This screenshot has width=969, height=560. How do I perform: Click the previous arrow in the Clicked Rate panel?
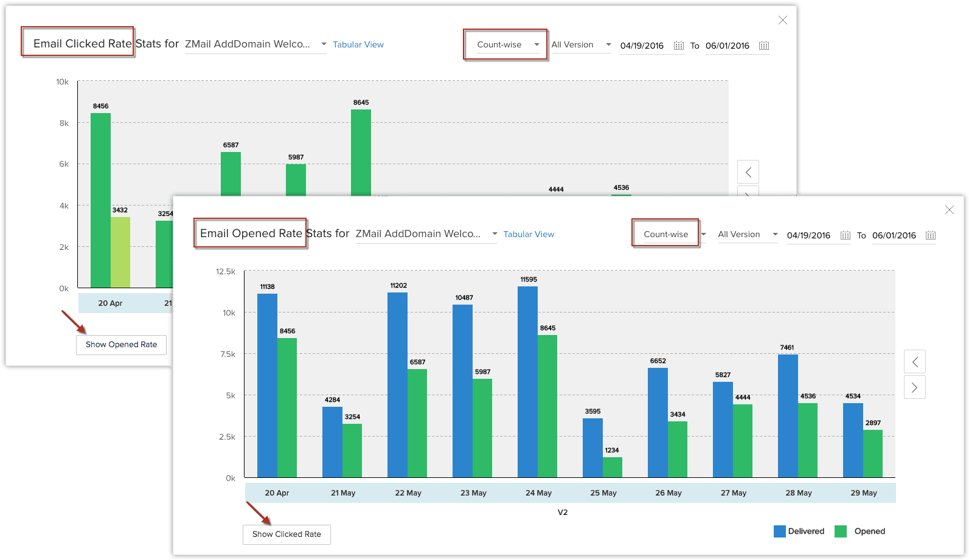[x=748, y=172]
